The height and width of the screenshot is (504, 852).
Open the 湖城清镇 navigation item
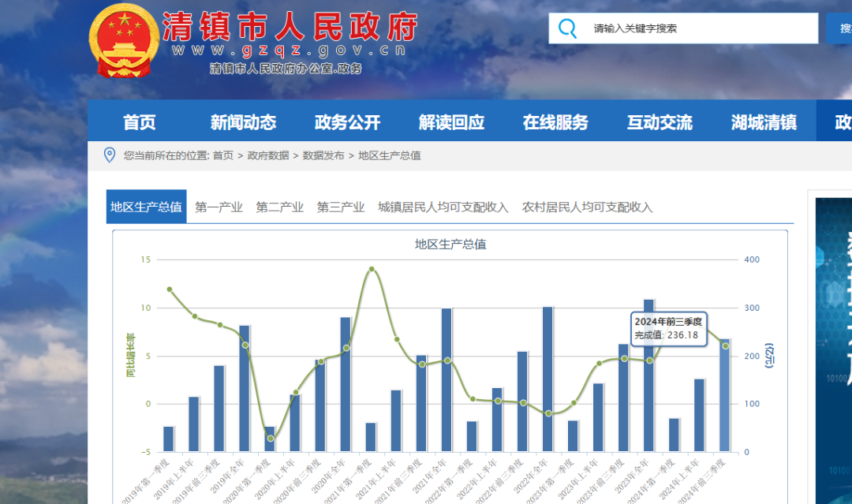764,122
